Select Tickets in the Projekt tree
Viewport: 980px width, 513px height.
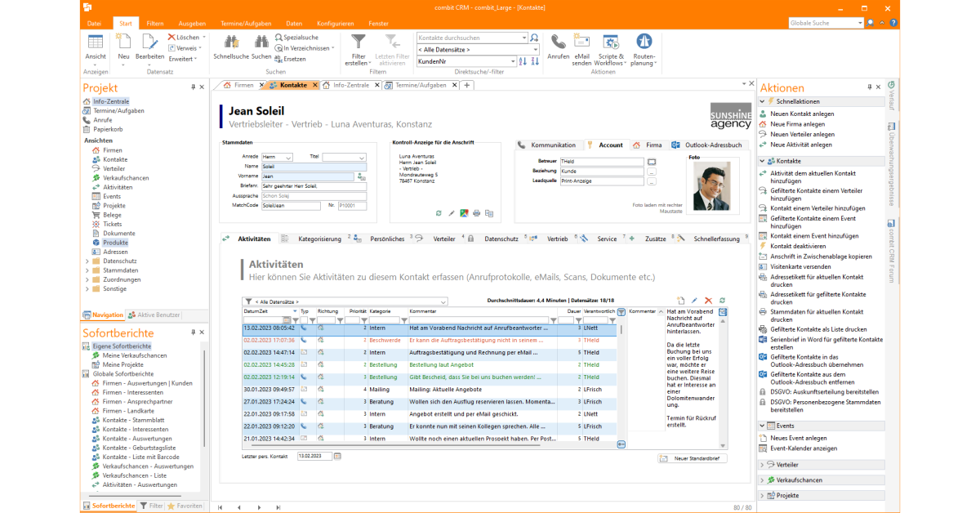pyautogui.click(x=112, y=224)
